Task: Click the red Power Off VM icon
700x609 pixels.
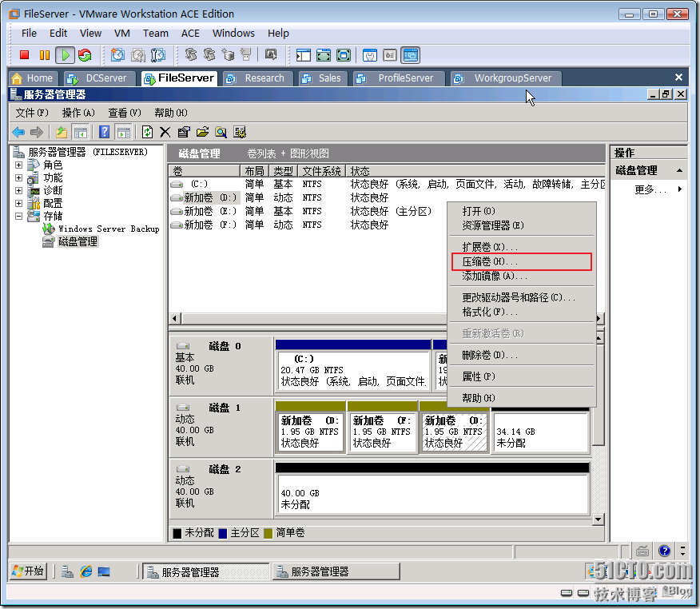Action: (24, 55)
